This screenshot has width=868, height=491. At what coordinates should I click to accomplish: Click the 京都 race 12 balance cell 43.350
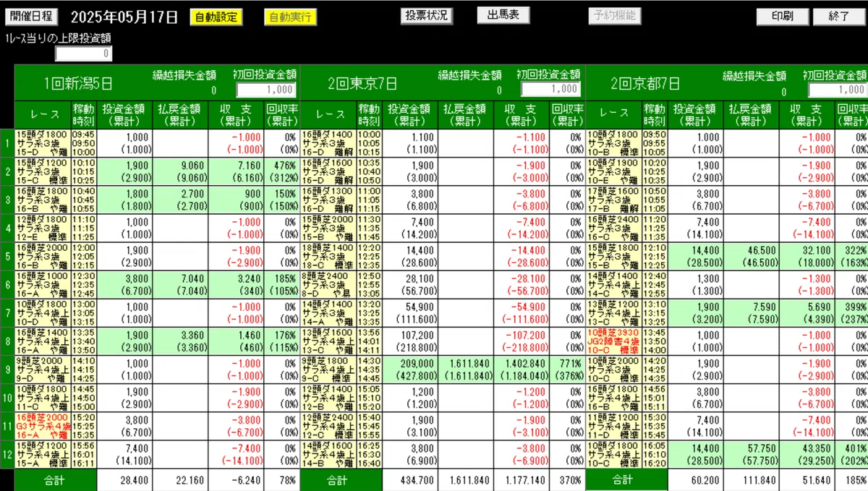[807, 454]
